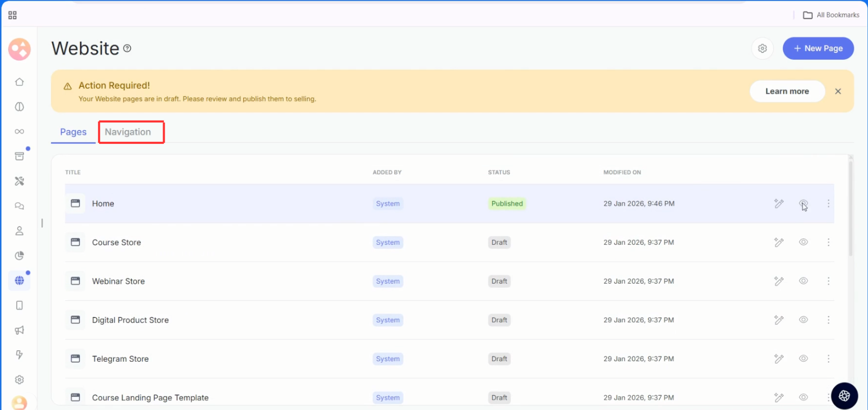The width and height of the screenshot is (868, 410).
Task: Preview the Home page using eye icon
Action: [803, 203]
